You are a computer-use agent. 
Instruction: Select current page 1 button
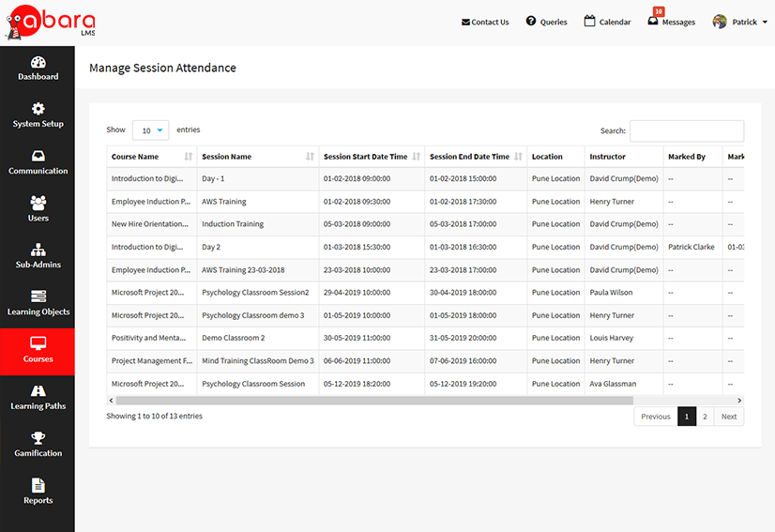point(687,417)
